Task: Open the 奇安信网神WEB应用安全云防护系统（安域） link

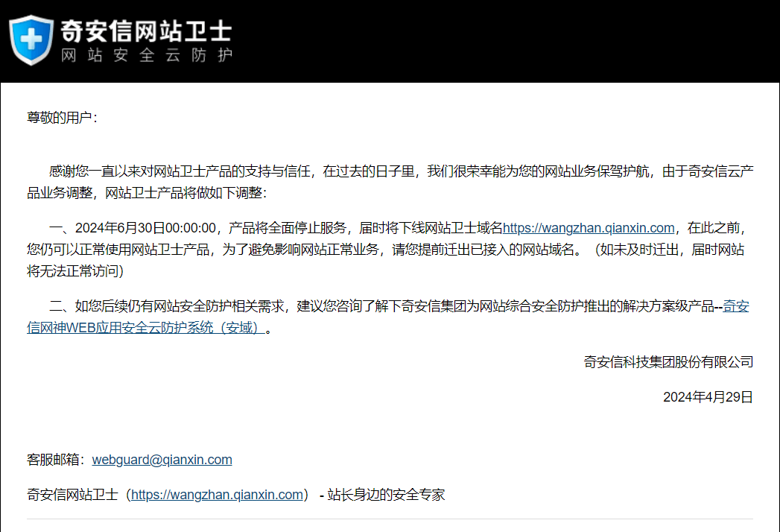Action: click(x=146, y=327)
